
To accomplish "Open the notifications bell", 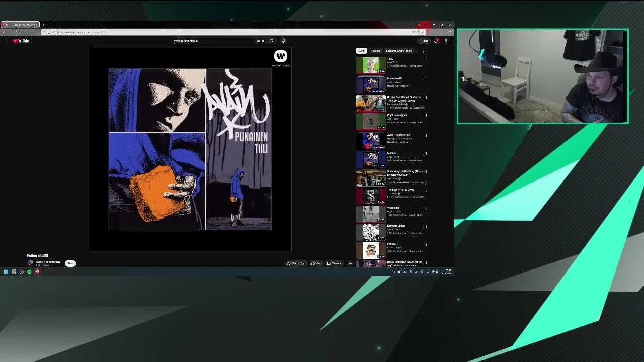I will [x=436, y=41].
